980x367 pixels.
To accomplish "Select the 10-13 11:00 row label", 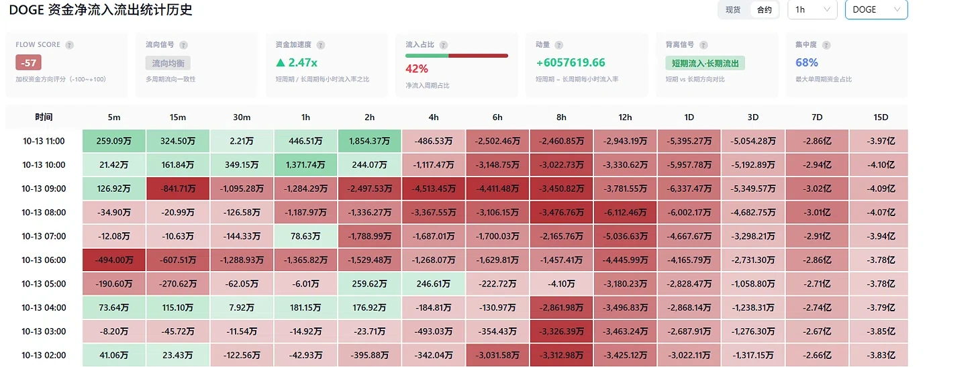I will (x=44, y=141).
